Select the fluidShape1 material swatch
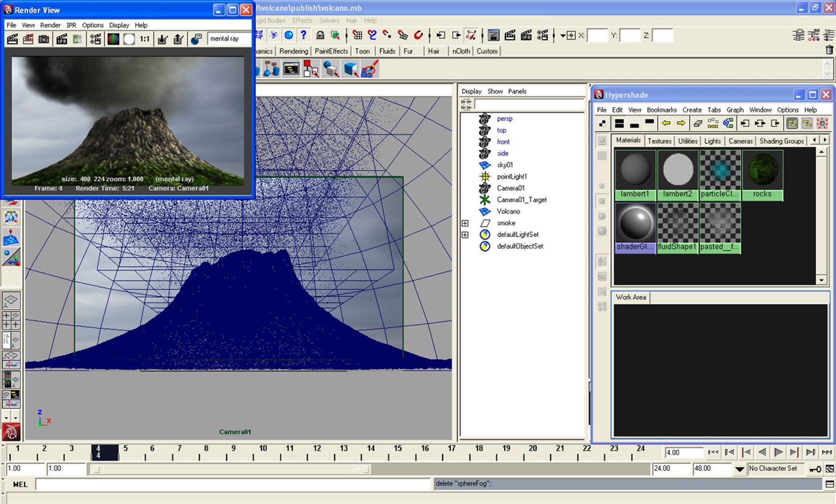836x504 pixels. point(677,228)
